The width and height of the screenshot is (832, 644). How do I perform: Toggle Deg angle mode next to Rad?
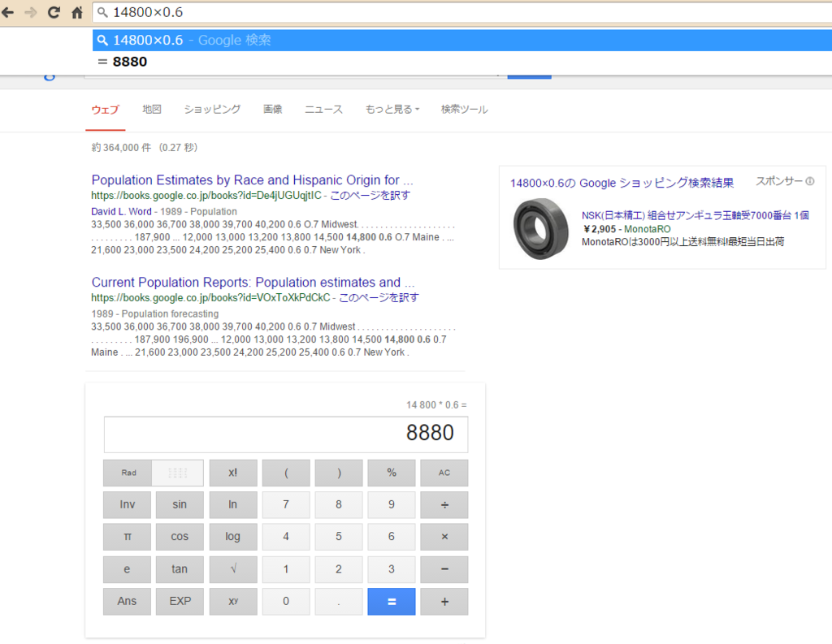click(178, 473)
